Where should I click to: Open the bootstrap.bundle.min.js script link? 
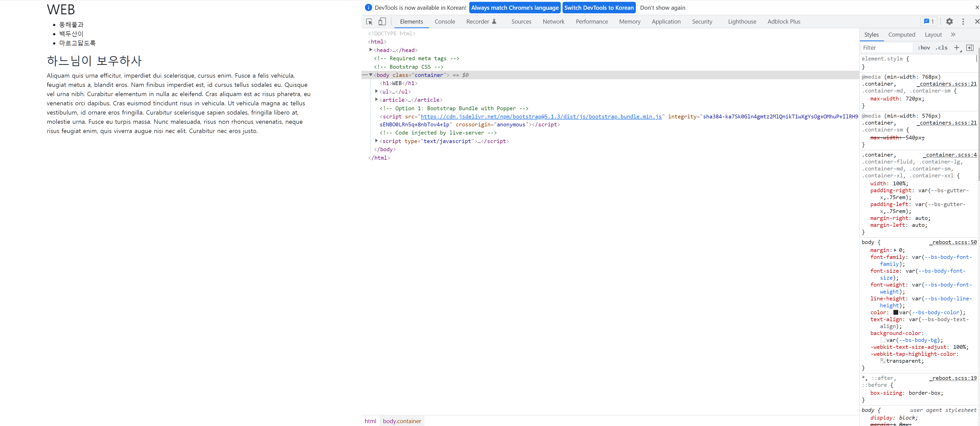pos(540,117)
